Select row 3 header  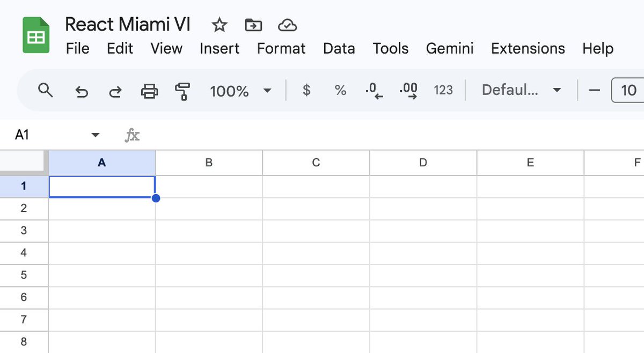24,231
